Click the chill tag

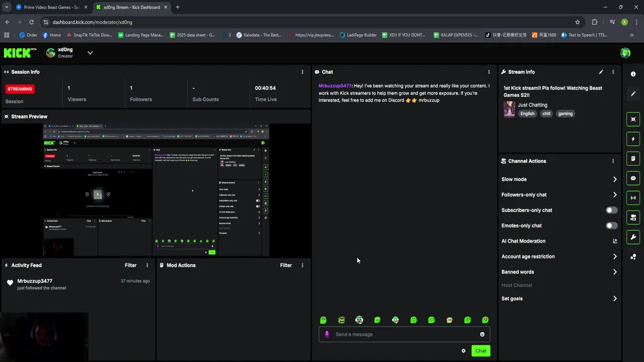pyautogui.click(x=546, y=114)
